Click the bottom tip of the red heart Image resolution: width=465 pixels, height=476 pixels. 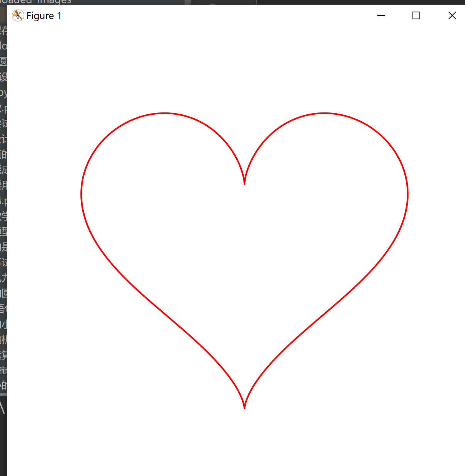coord(244,407)
